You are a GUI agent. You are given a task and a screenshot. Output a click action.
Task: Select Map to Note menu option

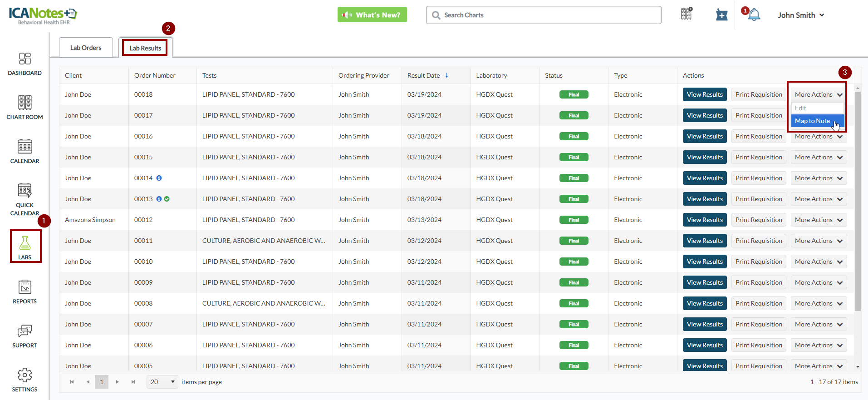pyautogui.click(x=812, y=121)
